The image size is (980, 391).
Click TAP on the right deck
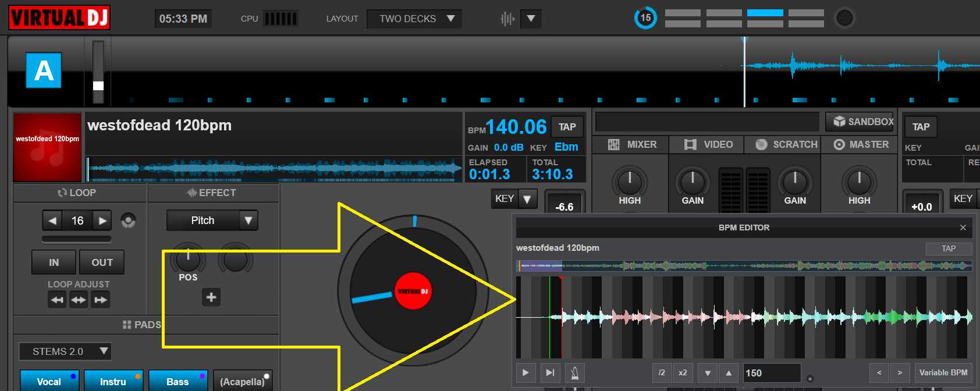tap(921, 127)
